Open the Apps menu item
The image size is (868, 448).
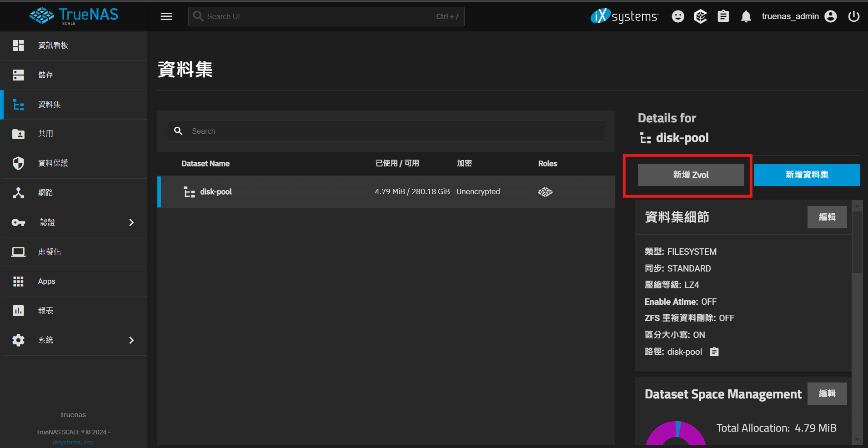(x=46, y=282)
